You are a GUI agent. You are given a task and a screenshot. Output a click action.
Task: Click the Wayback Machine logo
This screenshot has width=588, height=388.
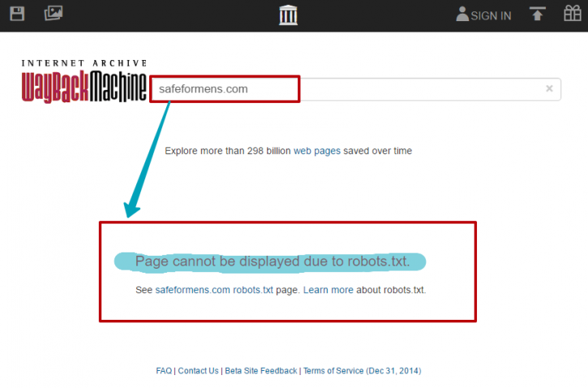pyautogui.click(x=84, y=86)
